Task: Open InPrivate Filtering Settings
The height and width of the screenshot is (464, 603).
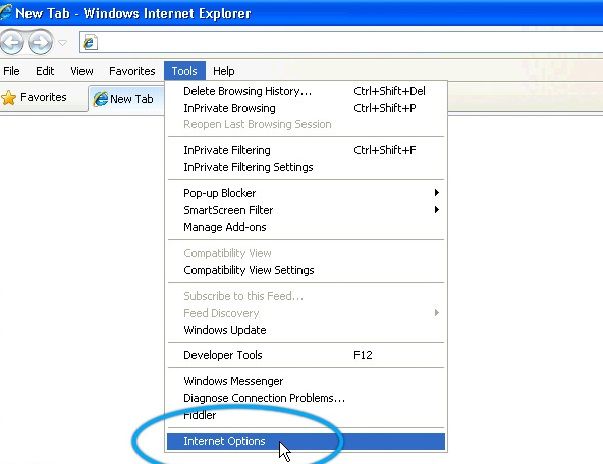Action: pos(306,167)
